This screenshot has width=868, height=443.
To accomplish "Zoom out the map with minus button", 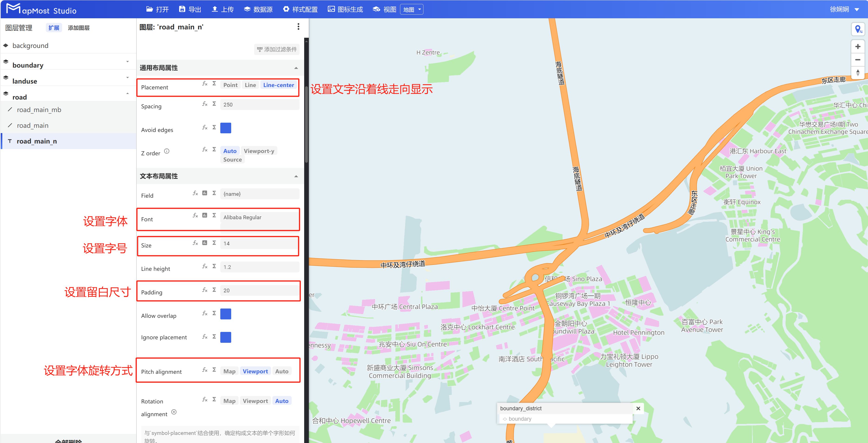I will point(858,59).
